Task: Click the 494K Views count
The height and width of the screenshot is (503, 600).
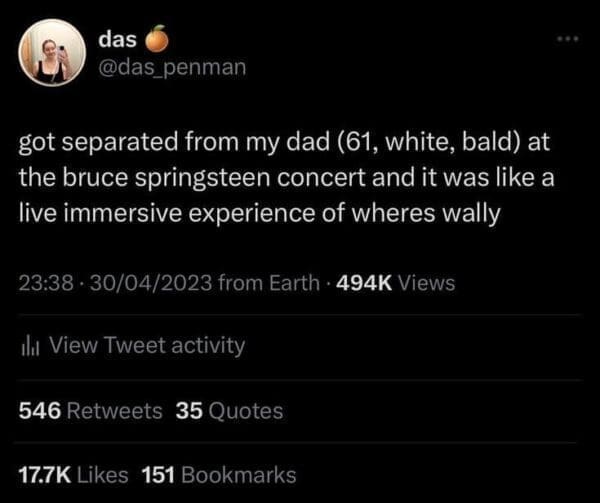Action: coord(398,283)
